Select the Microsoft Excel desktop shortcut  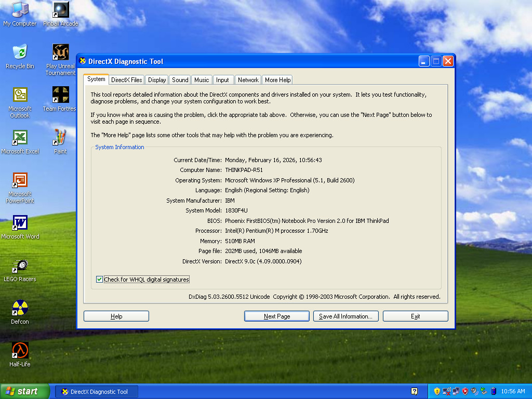(20, 142)
